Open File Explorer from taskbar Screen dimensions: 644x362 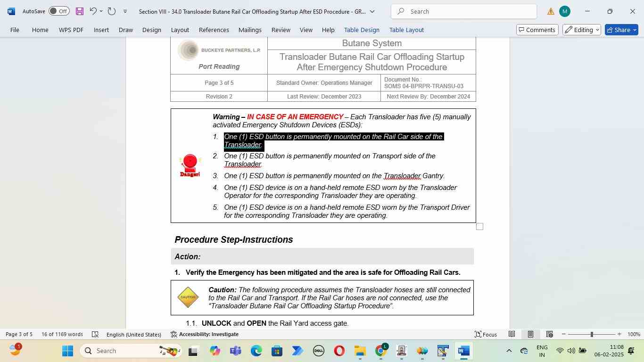360,351
